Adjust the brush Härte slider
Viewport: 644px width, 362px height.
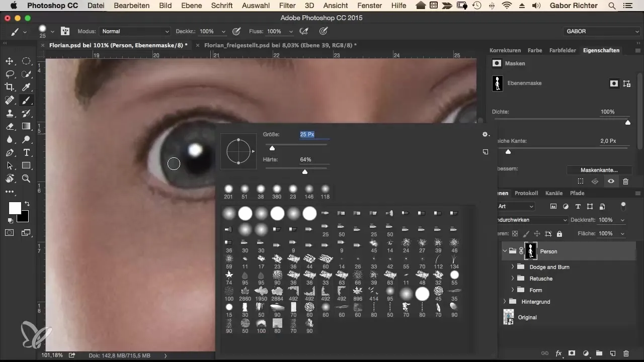tap(305, 171)
